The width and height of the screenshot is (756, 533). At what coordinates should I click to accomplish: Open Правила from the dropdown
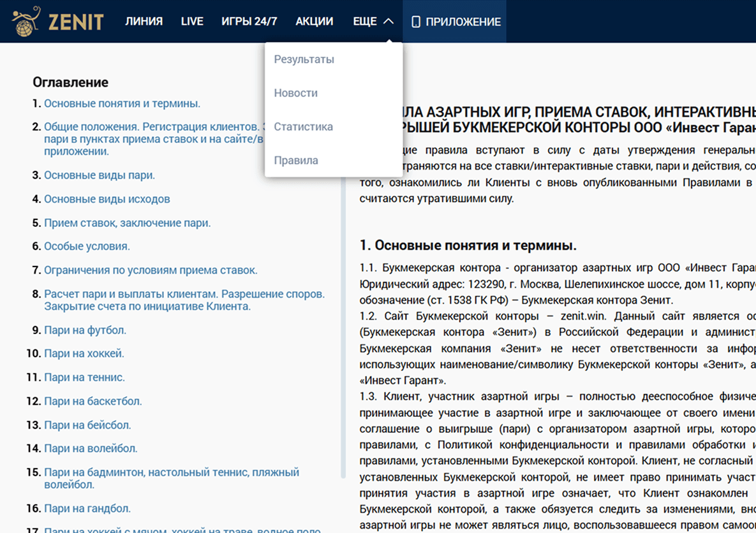pos(296,160)
